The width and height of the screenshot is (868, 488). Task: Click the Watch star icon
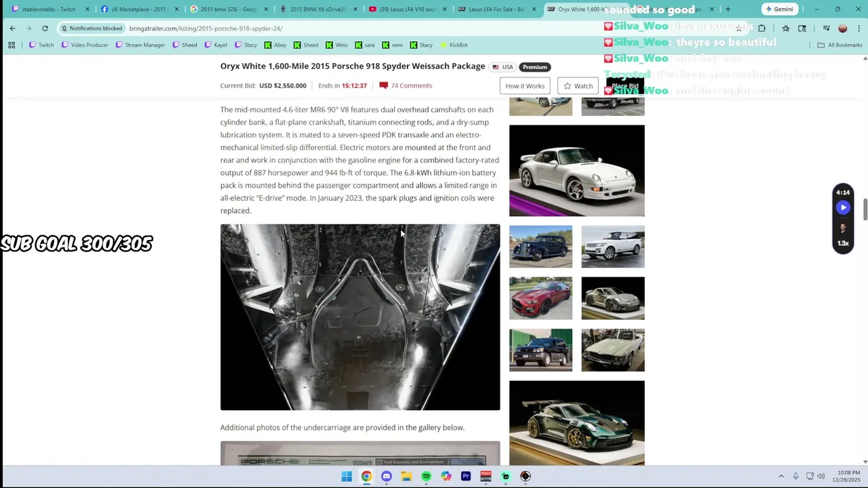pyautogui.click(x=568, y=86)
